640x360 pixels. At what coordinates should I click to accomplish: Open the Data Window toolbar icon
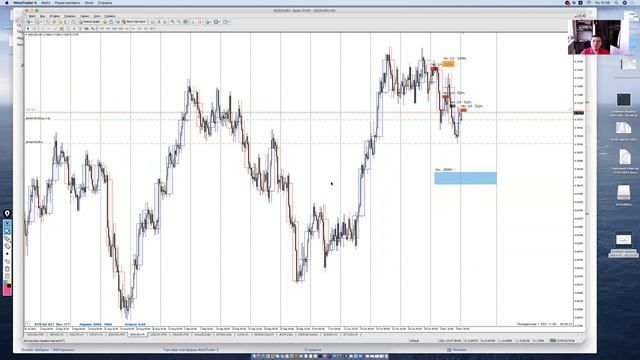tap(54, 22)
